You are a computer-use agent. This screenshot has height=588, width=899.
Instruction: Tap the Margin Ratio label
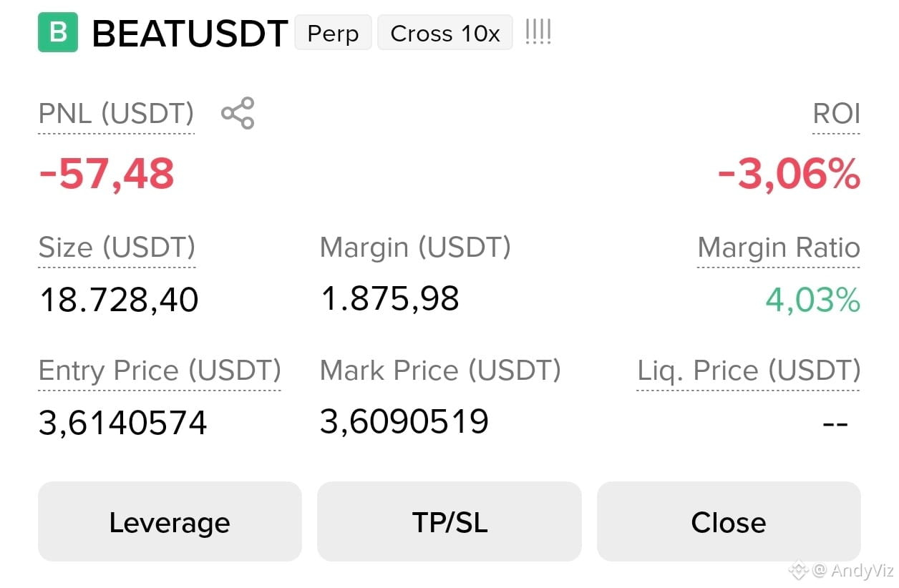click(779, 248)
